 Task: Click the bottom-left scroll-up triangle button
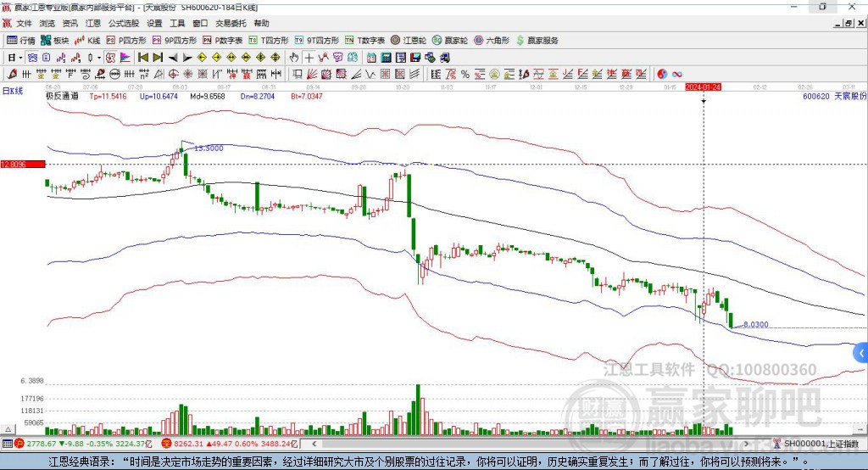click(8, 429)
